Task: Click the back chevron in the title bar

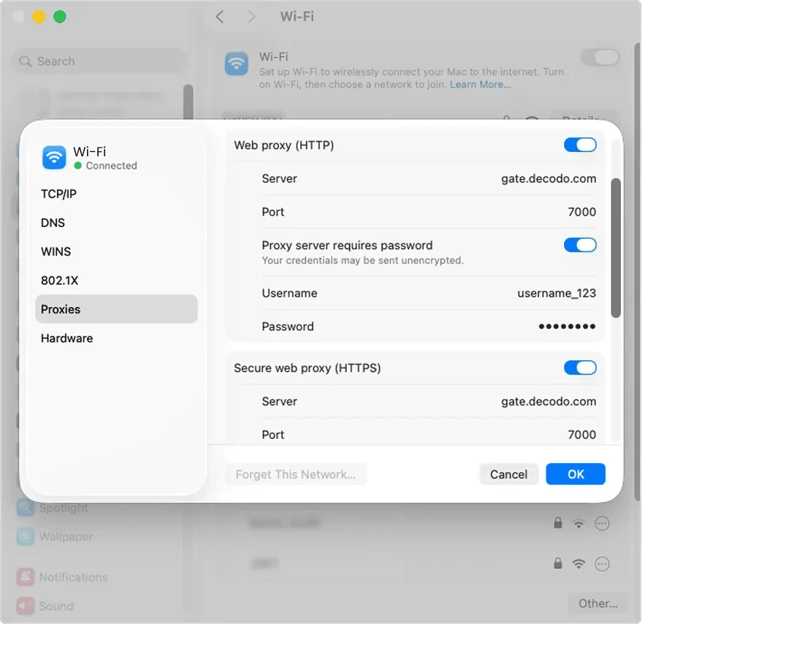Action: [x=220, y=17]
